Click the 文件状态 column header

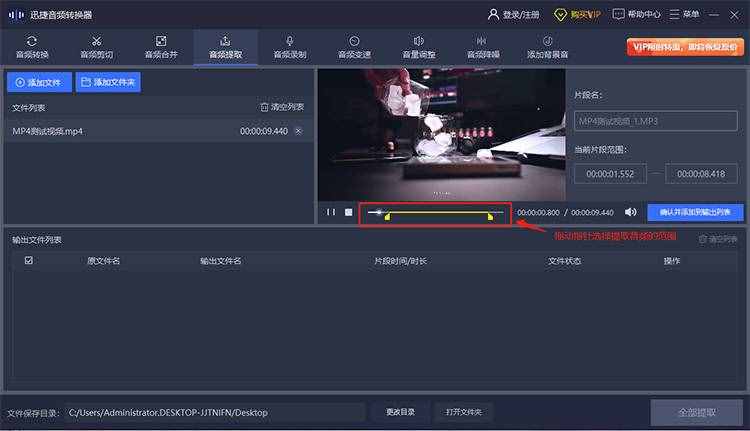click(564, 261)
